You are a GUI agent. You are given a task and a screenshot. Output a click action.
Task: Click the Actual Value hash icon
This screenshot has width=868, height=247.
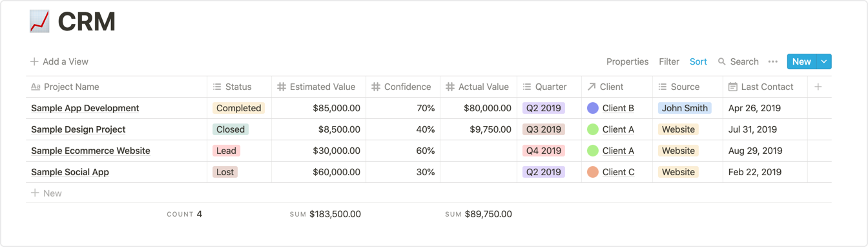[450, 87]
